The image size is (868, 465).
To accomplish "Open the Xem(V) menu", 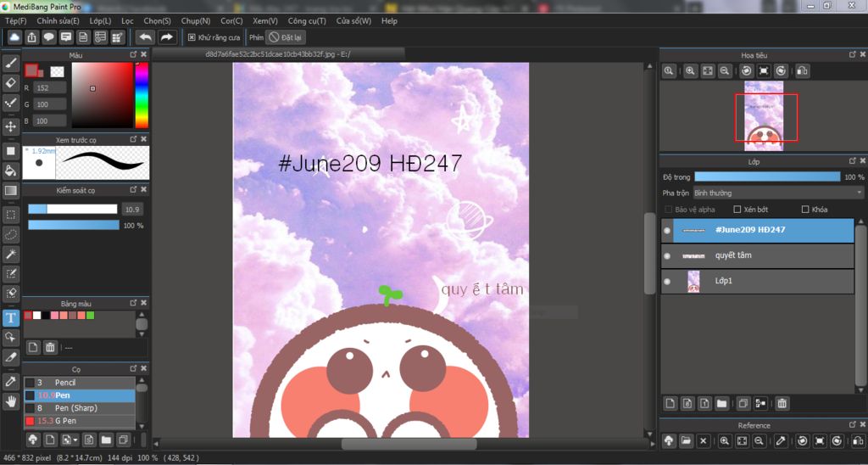I will 265,20.
